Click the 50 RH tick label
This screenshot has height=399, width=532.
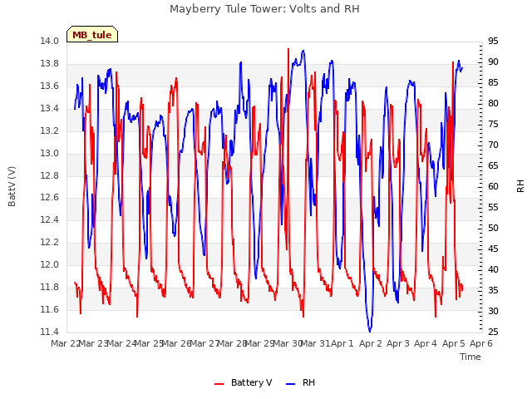493,229
